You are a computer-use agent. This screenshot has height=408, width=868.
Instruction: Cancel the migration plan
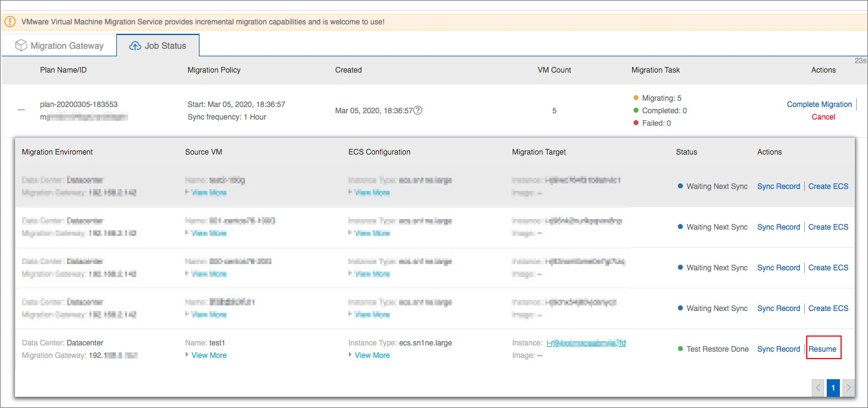click(824, 117)
